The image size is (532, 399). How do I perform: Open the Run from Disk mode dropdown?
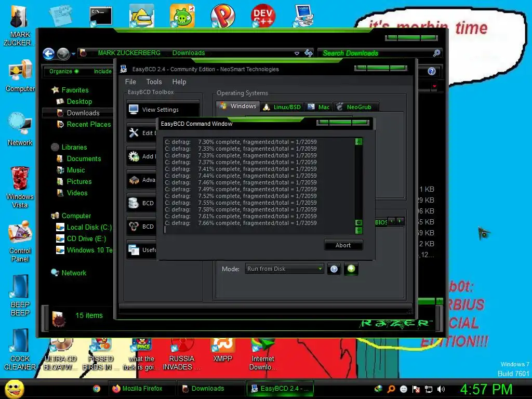[x=284, y=269]
